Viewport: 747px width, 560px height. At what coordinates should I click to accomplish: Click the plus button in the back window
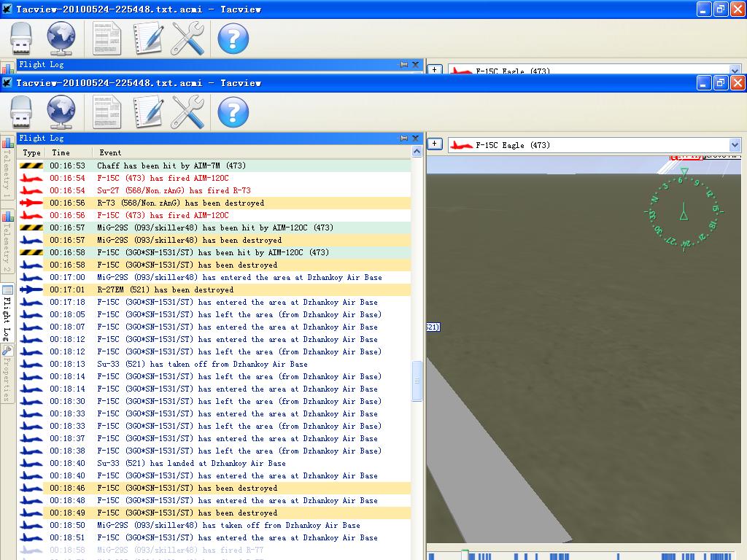click(x=435, y=69)
